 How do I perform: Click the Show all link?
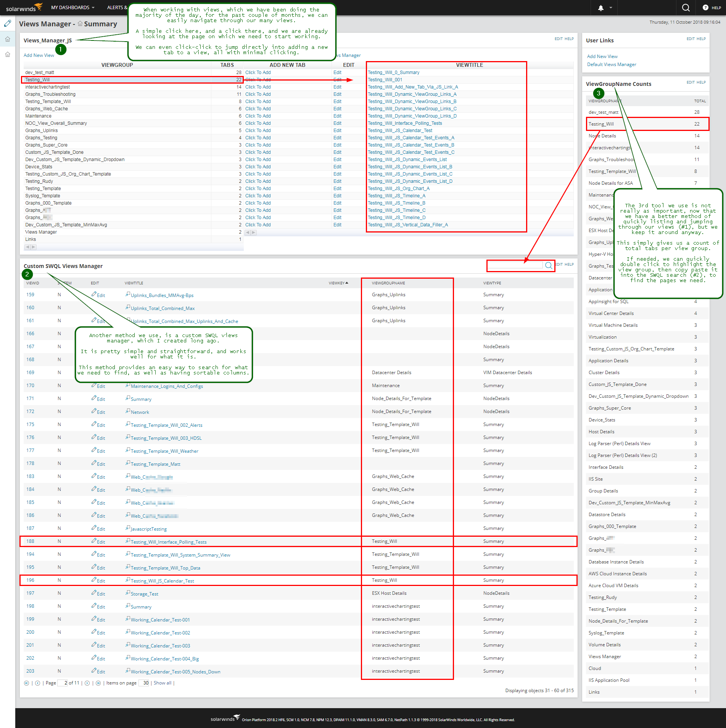pos(163,683)
